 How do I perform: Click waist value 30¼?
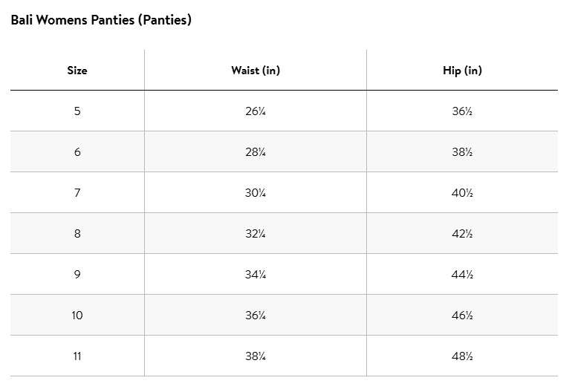[256, 193]
